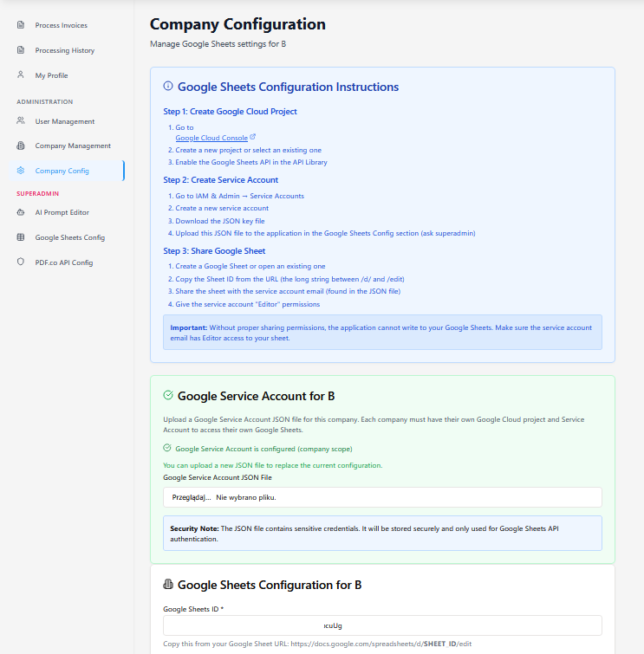Click the Company Management building icon
This screenshot has height=654, width=644.
[x=21, y=146]
